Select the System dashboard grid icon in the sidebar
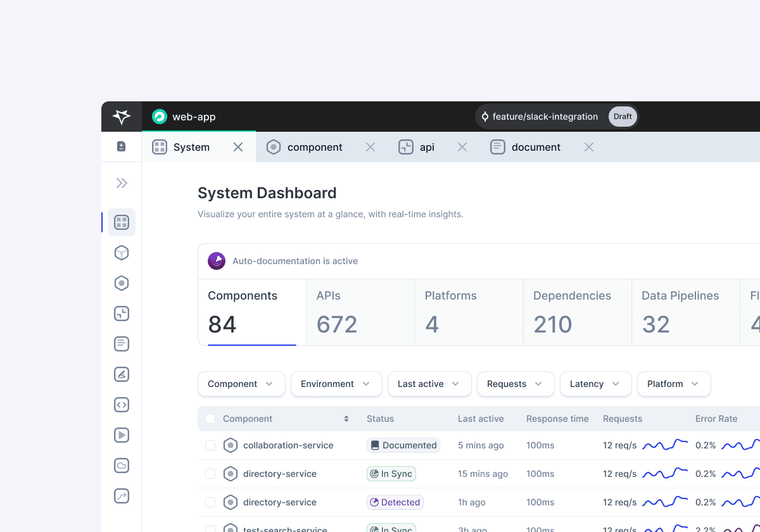 (x=122, y=222)
